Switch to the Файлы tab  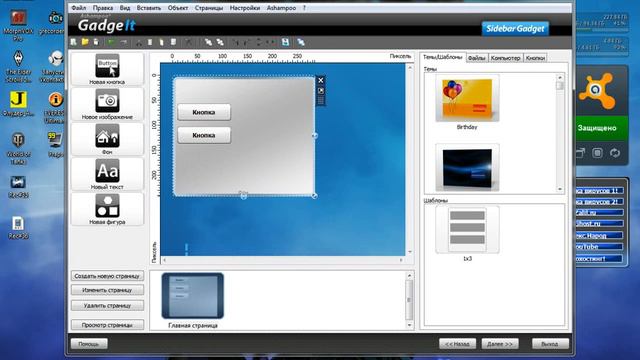pyautogui.click(x=476, y=58)
